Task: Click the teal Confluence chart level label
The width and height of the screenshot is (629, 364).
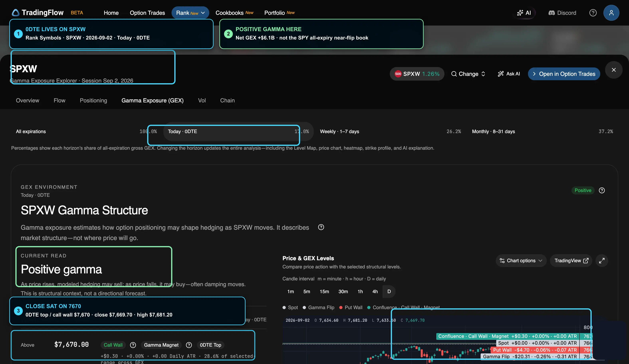Action: [508, 336]
